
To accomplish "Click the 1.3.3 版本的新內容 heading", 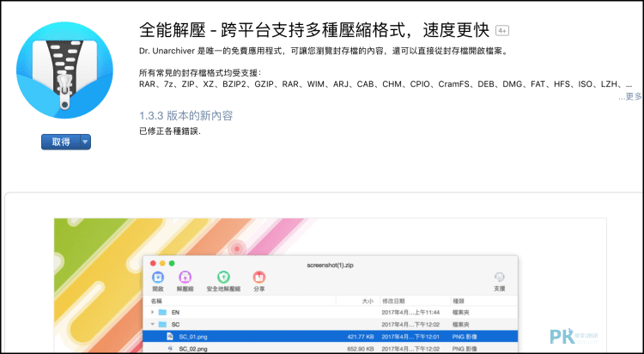I will [186, 115].
